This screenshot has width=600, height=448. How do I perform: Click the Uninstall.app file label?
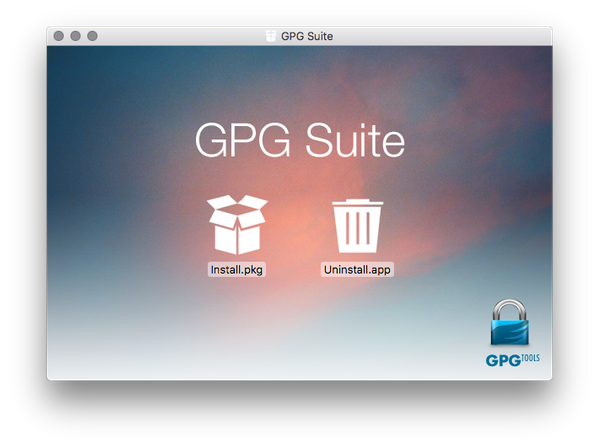click(x=357, y=270)
